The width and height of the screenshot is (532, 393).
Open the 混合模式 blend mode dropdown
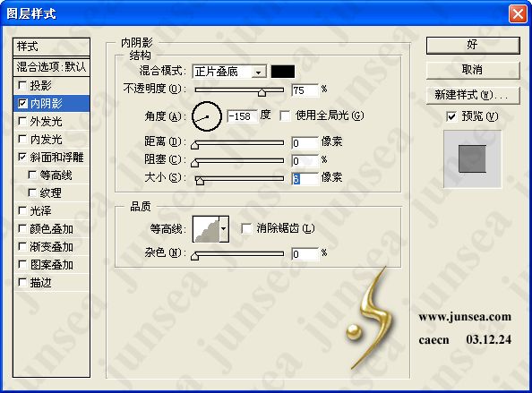[229, 72]
